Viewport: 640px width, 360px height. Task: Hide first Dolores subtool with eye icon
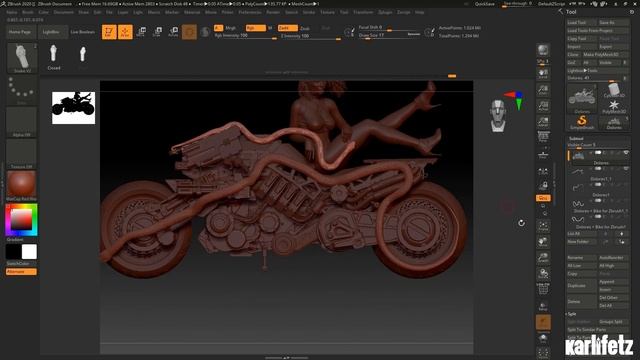626,153
